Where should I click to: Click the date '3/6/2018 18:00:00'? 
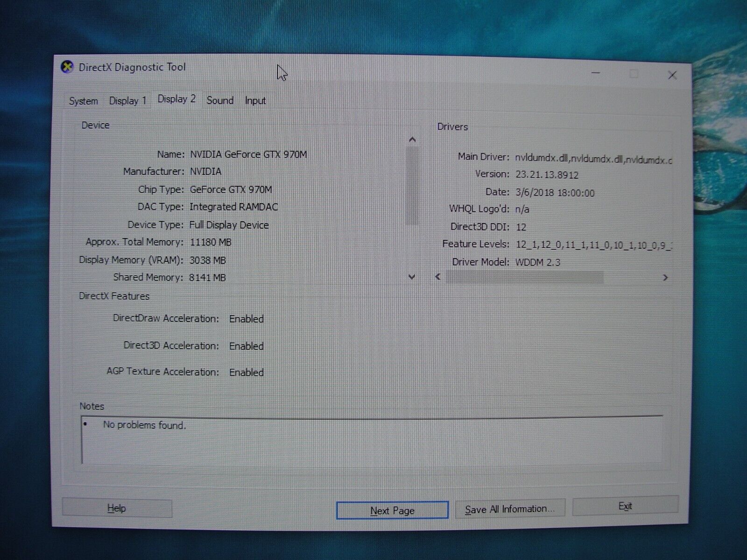click(555, 193)
